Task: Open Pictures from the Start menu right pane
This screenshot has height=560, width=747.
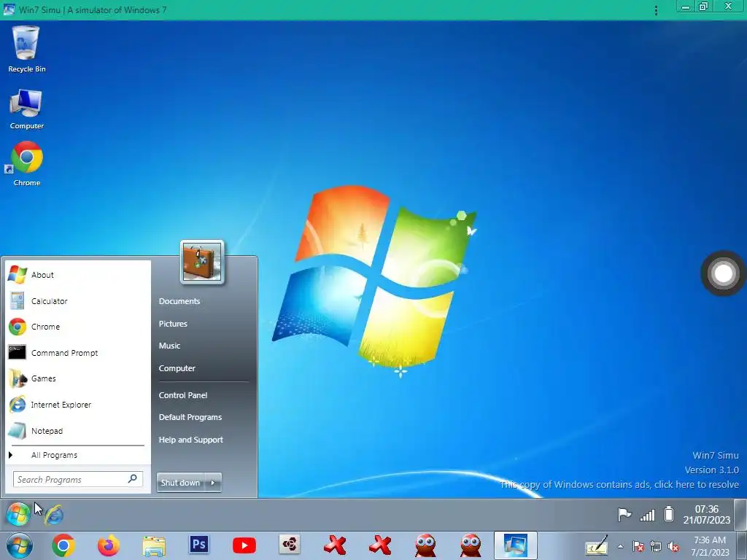Action: point(173,324)
